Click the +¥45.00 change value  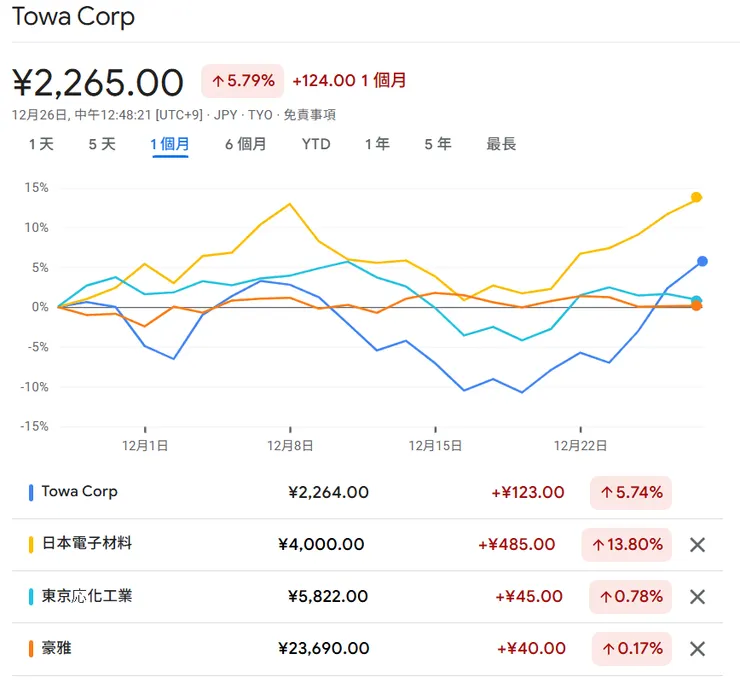(x=529, y=597)
